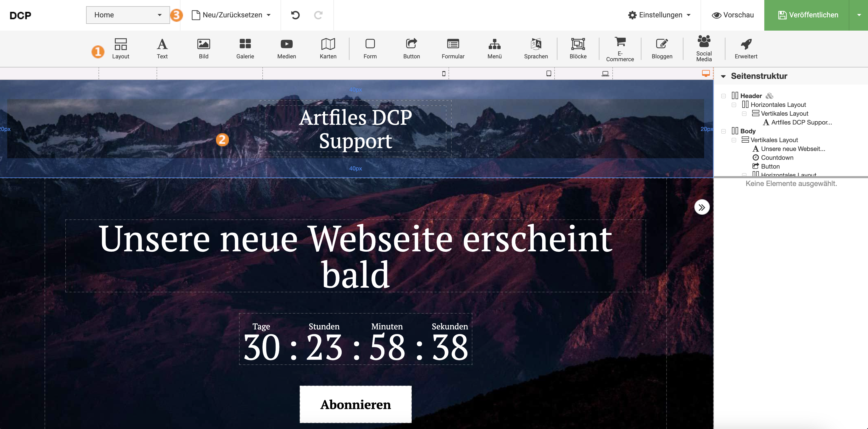Redo the last undone change
This screenshot has width=868, height=429.
(x=318, y=15)
